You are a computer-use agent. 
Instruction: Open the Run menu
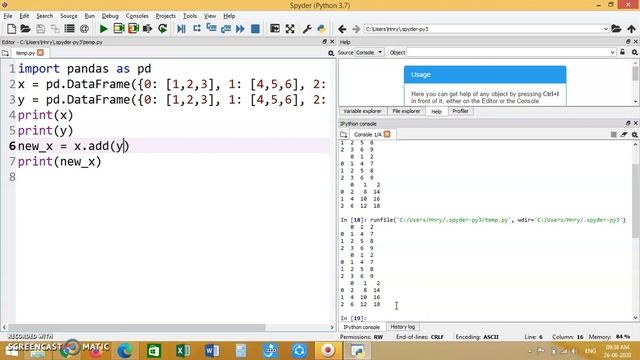pyautogui.click(x=89, y=16)
